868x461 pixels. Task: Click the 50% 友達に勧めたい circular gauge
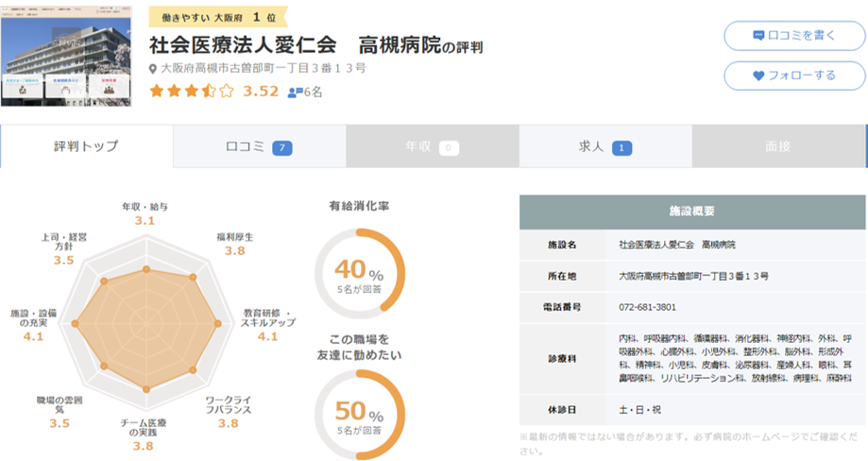click(359, 415)
